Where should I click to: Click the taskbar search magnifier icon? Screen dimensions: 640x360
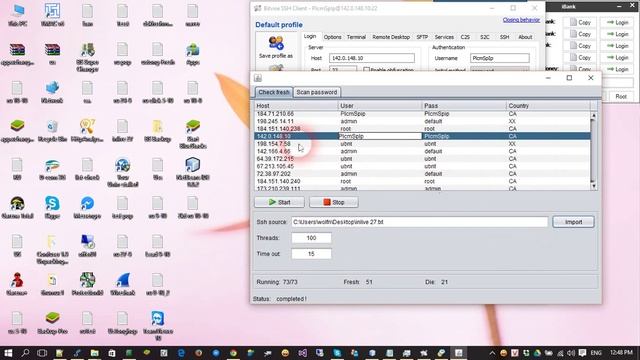point(25,353)
